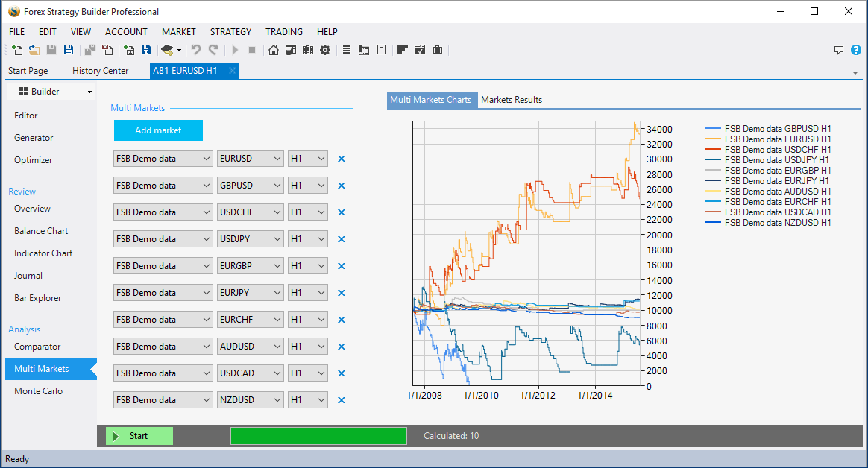The height and width of the screenshot is (468, 868).
Task: Click the home icon in toolbar
Action: coord(274,50)
